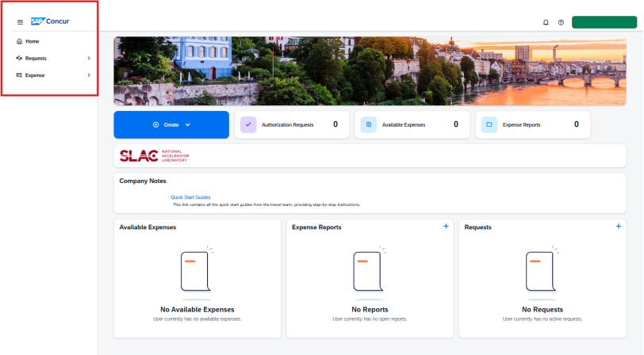Click the Authorization Requests checkmark icon
644x355 pixels.
coord(248,124)
